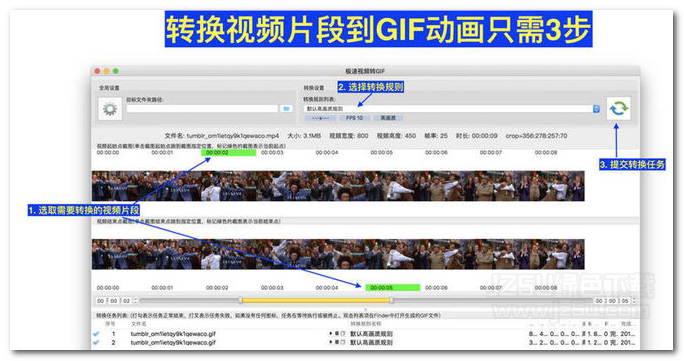Click start frame thumbnail under 00:00:08
This screenshot has width=684, height=361.
click(x=557, y=186)
